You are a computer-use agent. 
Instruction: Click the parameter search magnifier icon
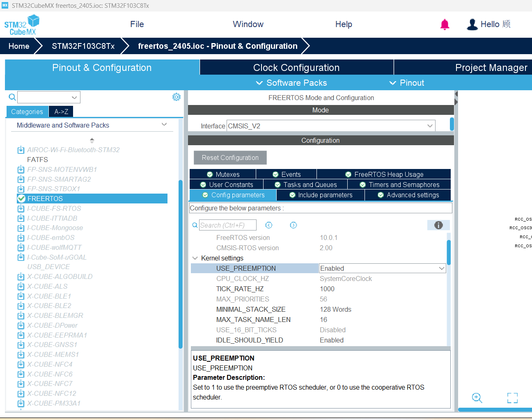(195, 225)
